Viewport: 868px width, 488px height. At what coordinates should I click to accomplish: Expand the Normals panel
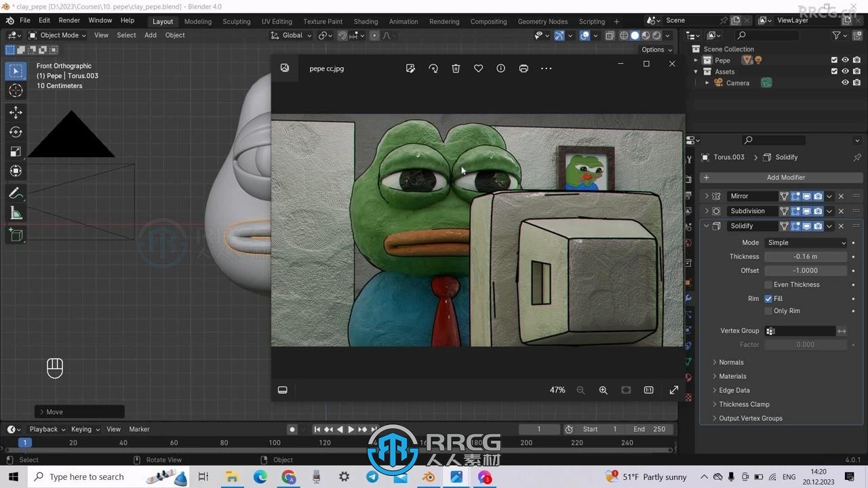731,363
